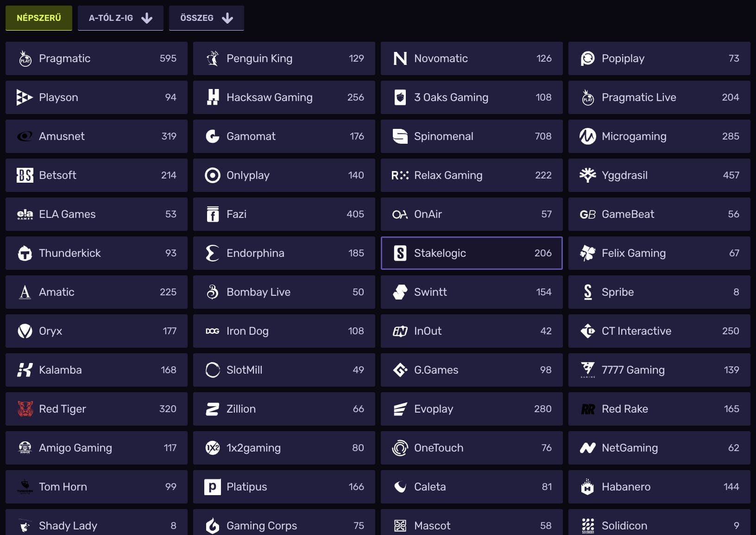Viewport: 756px width, 535px height.
Task: Open the Stakelogic provider games
Action: click(472, 253)
